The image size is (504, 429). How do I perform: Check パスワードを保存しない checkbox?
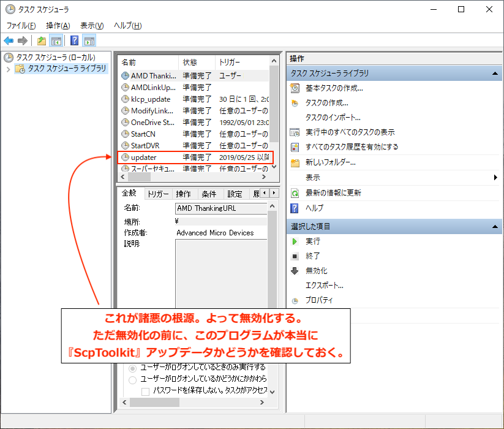pos(145,392)
